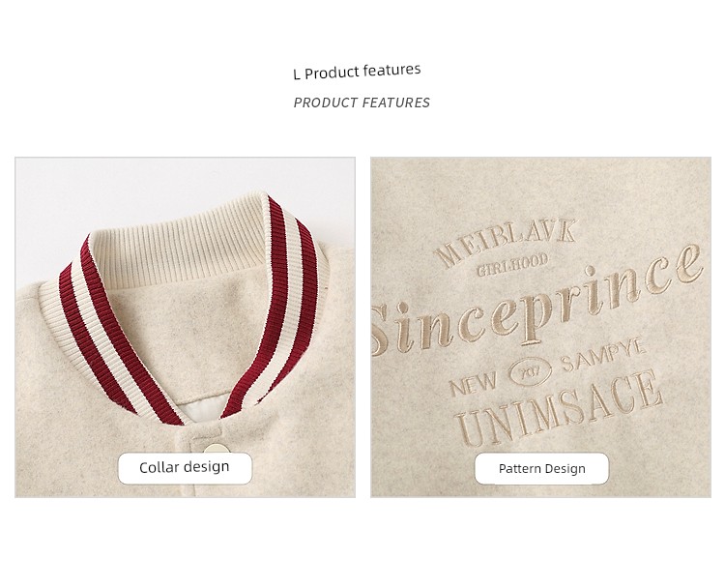Click the snap button on jacket
This screenshot has height=588, width=725.
point(216,450)
